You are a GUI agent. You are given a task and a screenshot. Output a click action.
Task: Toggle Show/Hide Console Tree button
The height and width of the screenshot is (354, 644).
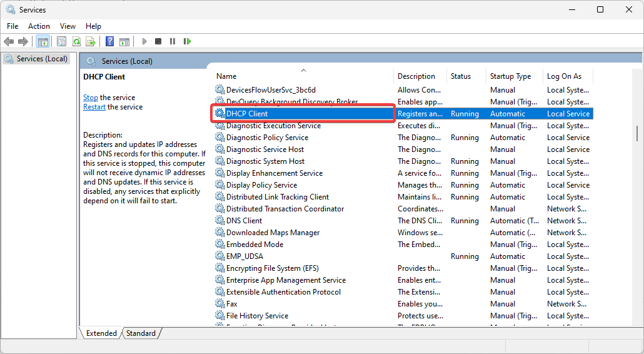43,41
